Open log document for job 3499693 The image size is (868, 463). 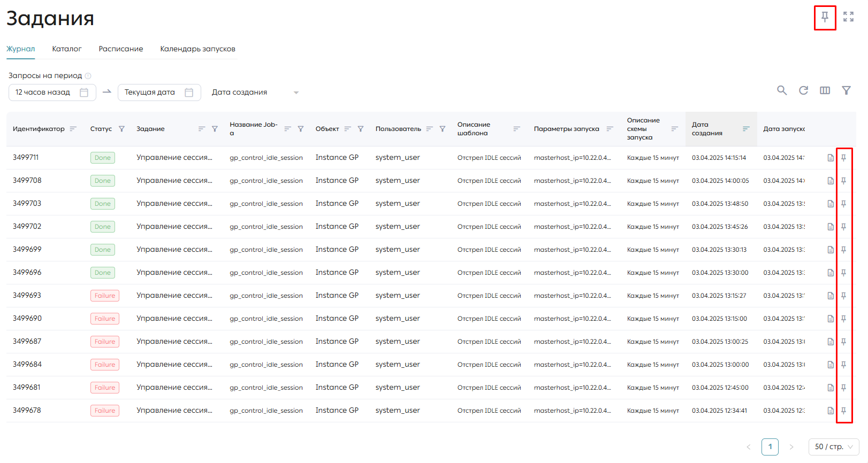point(831,296)
